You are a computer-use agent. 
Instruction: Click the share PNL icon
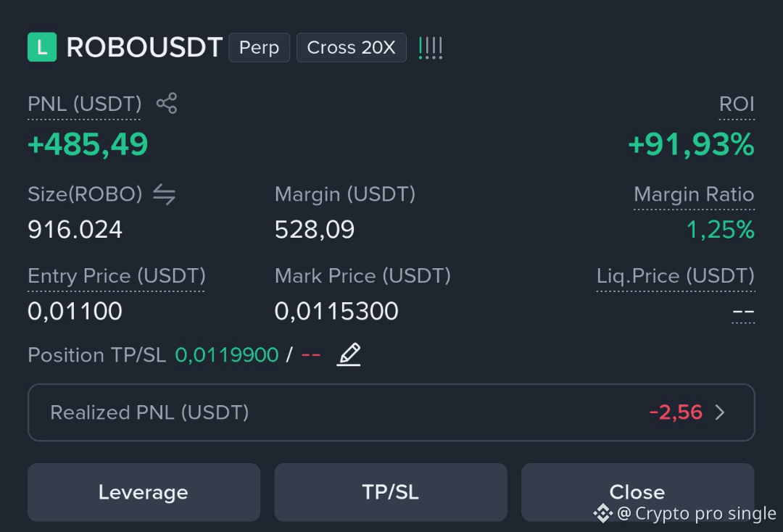pyautogui.click(x=167, y=104)
